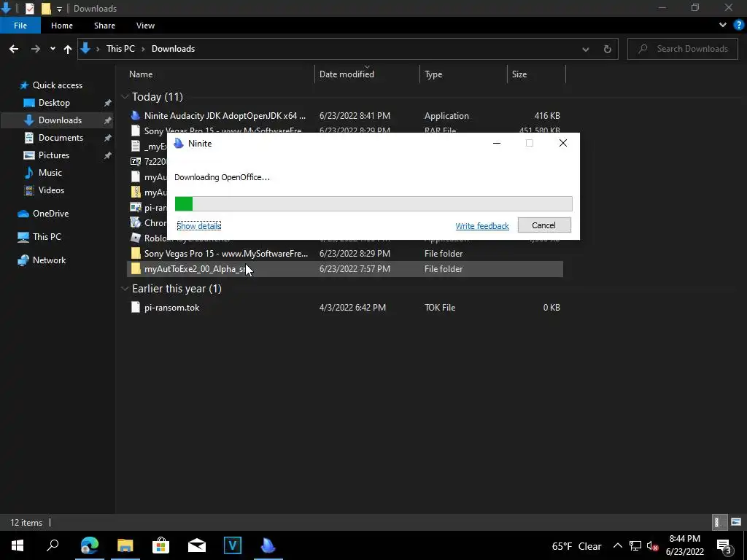Open the recent locations dropdown arrow

coord(53,49)
